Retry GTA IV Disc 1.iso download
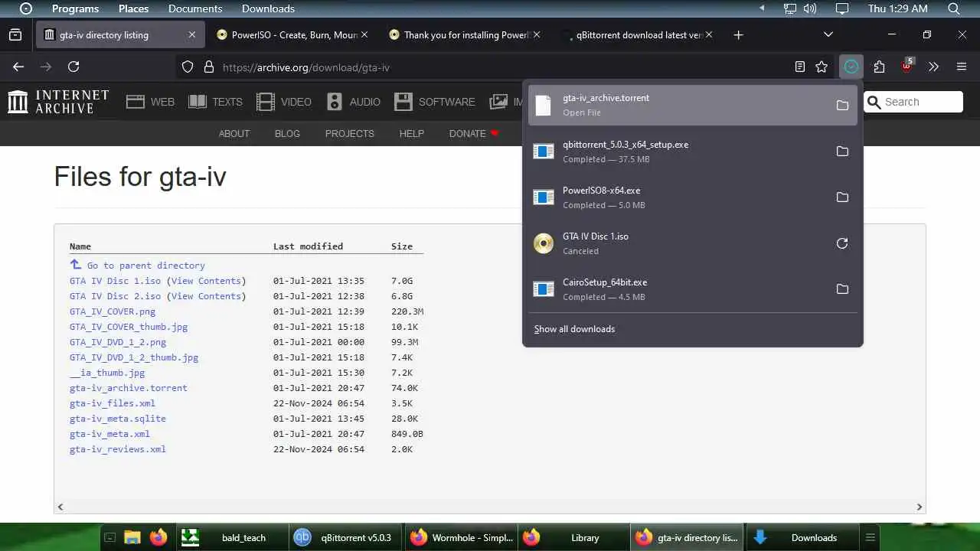980x551 pixels. click(x=842, y=243)
